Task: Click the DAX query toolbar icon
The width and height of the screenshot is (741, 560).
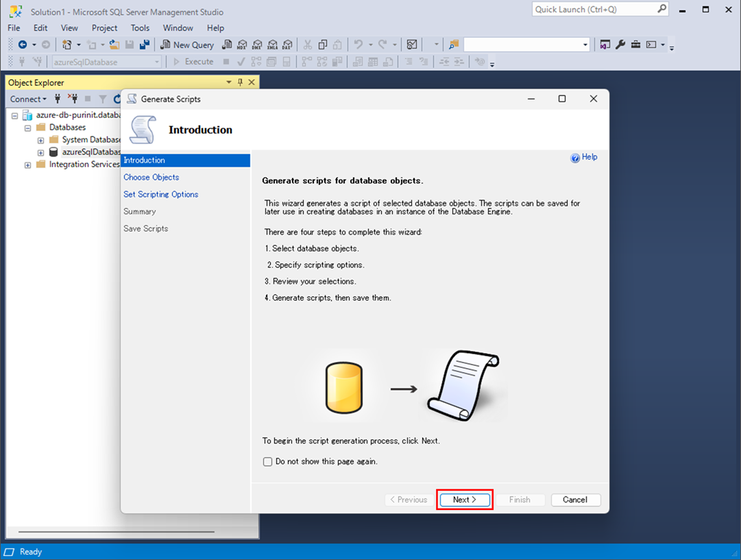Action: coord(287,45)
